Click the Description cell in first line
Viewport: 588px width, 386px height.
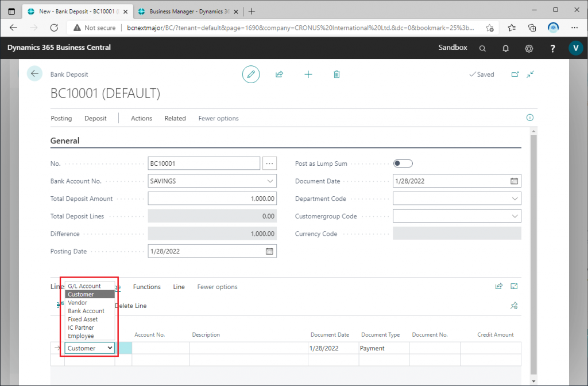(249, 348)
